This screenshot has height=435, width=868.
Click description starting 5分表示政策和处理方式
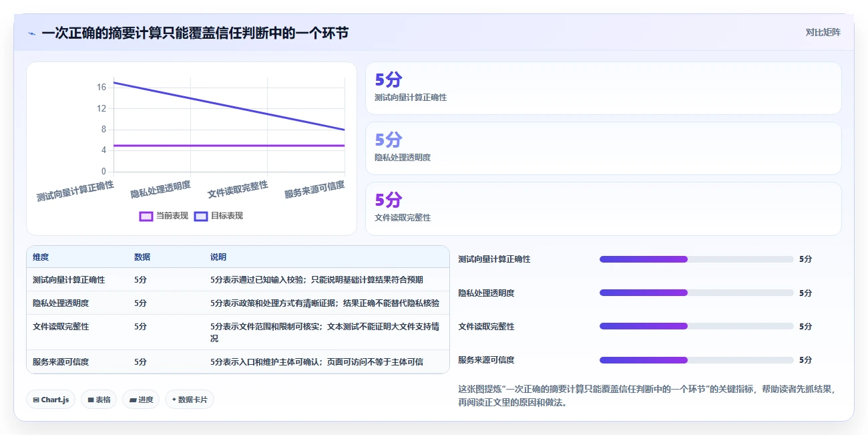[324, 303]
